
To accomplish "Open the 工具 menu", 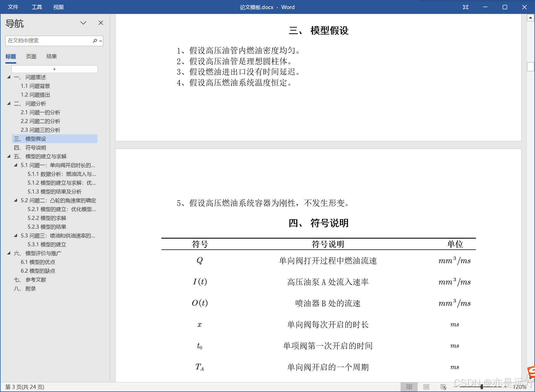I will point(37,7).
